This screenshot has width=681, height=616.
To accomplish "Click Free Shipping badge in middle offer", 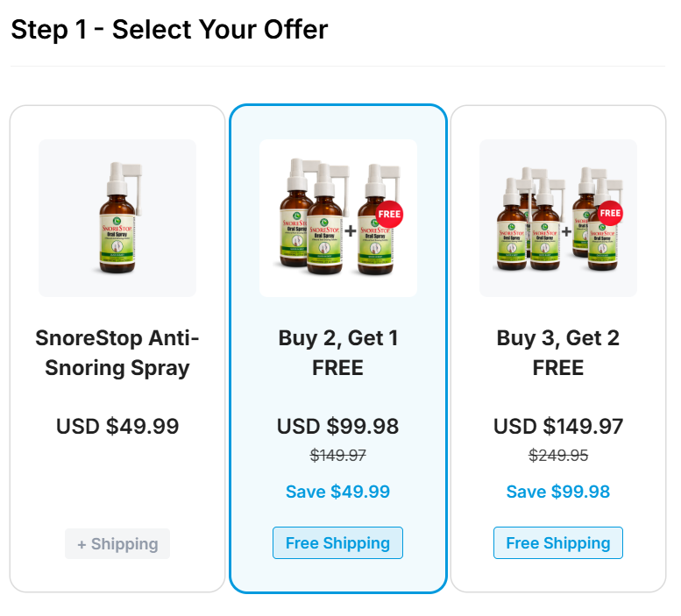I will pyautogui.click(x=337, y=543).
